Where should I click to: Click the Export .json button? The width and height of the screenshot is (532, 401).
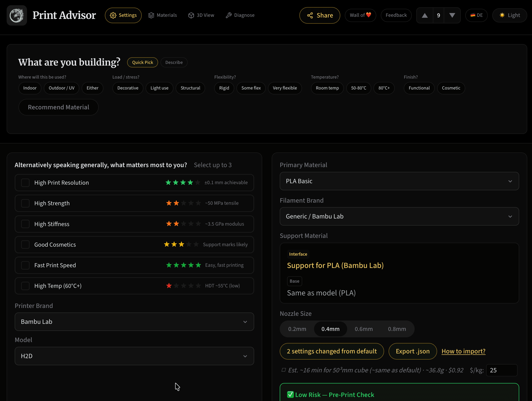(x=412, y=351)
